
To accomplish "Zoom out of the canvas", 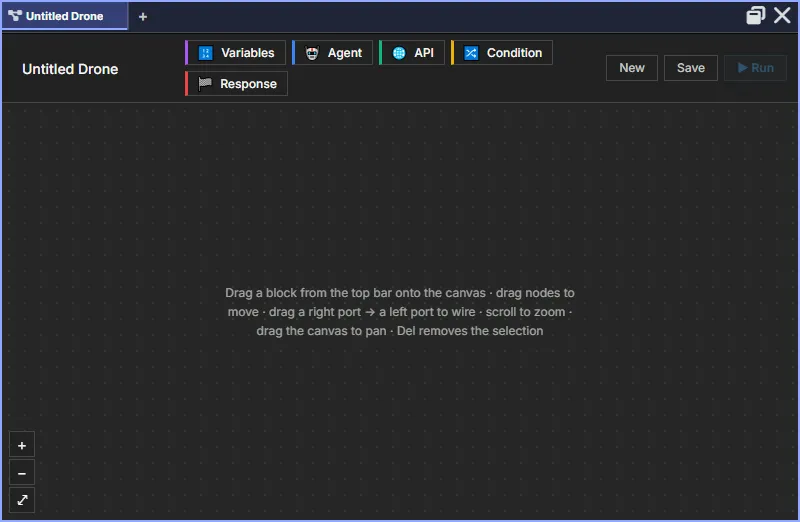I will tap(22, 474).
